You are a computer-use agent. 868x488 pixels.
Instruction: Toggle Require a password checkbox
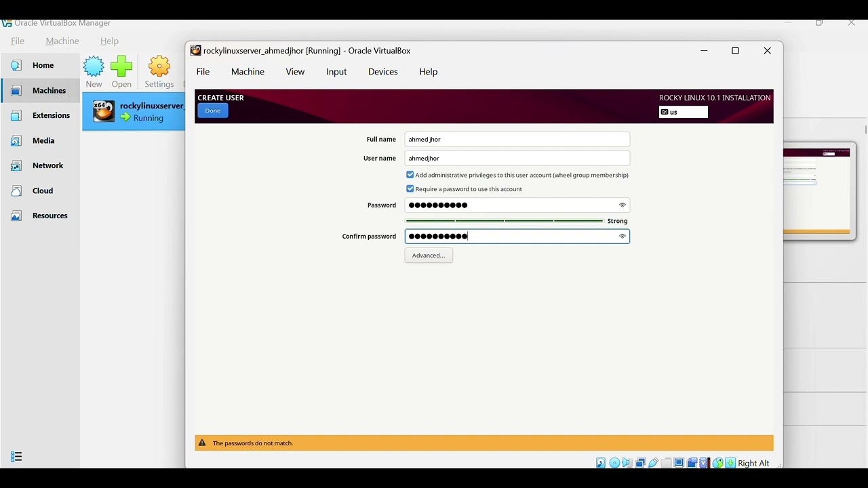[x=410, y=189]
